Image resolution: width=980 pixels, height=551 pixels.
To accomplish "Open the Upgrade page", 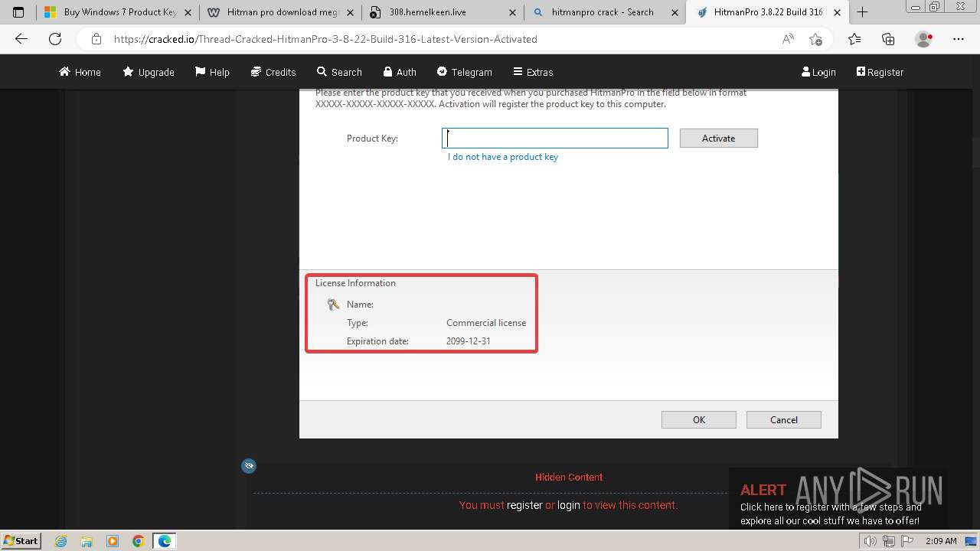I will [x=149, y=72].
